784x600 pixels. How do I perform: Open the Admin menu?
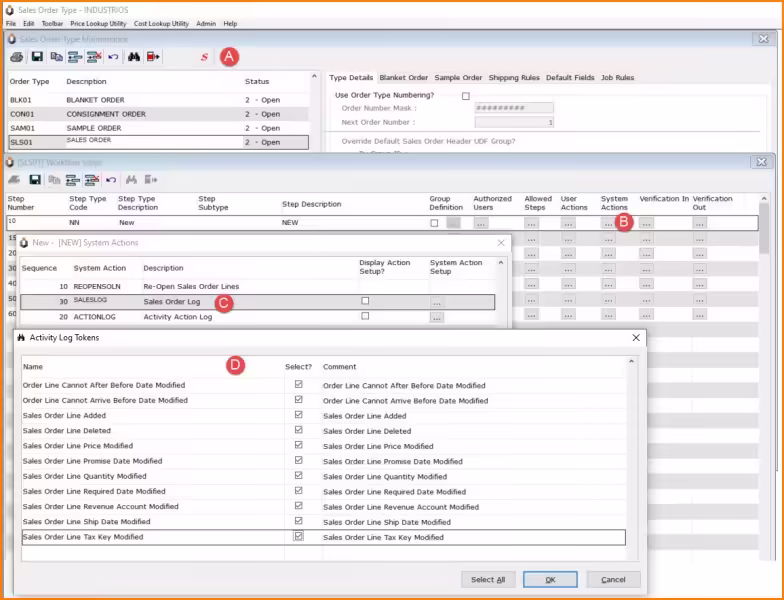tap(206, 24)
